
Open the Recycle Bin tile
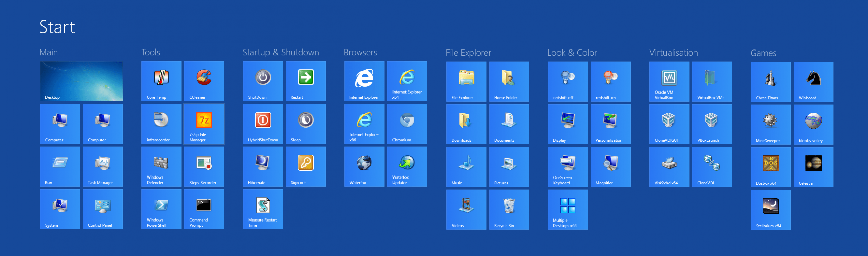(509, 210)
